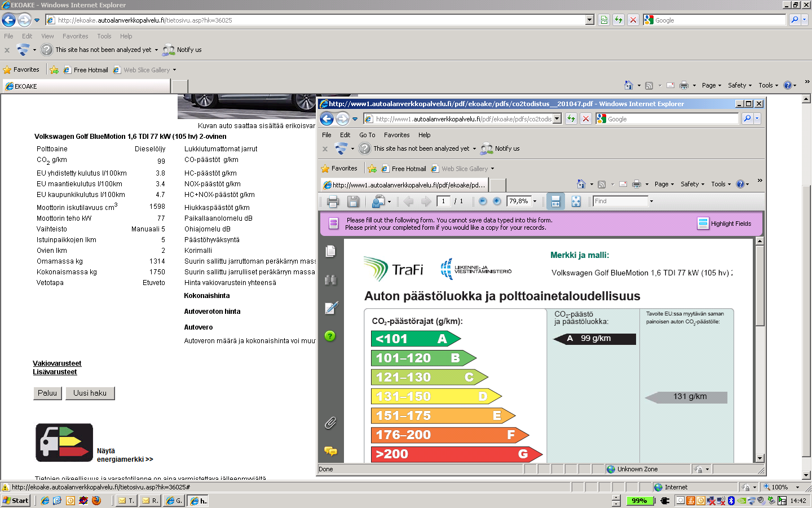
Task: Click the 'Dieselöljy' fuel value
Action: pyautogui.click(x=150, y=149)
